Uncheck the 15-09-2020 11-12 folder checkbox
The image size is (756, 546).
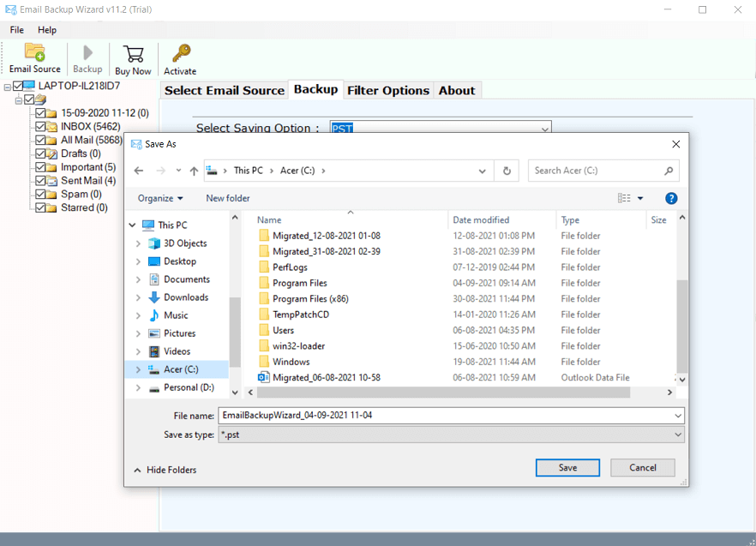pos(40,113)
